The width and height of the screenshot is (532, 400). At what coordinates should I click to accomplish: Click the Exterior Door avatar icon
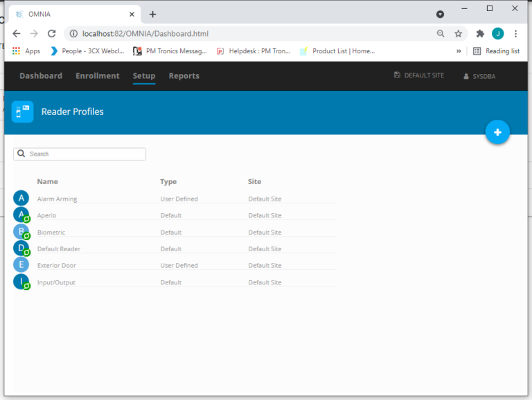(21, 265)
